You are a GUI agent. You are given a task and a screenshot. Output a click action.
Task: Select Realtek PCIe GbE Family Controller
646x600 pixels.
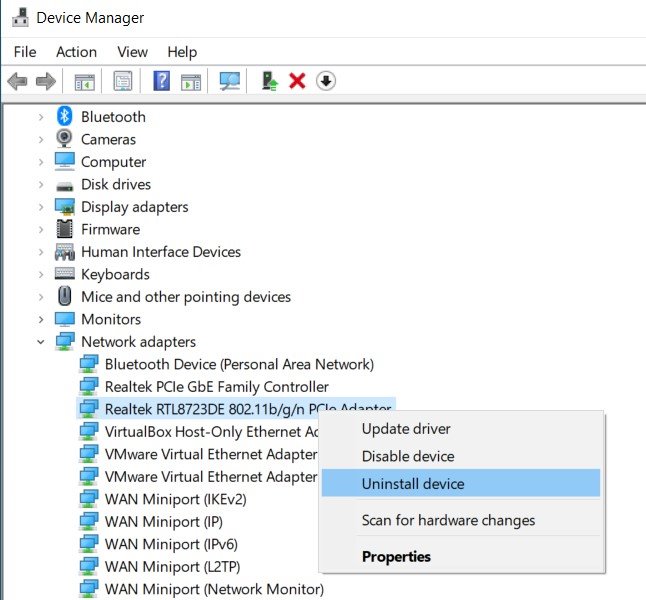pyautogui.click(x=217, y=387)
